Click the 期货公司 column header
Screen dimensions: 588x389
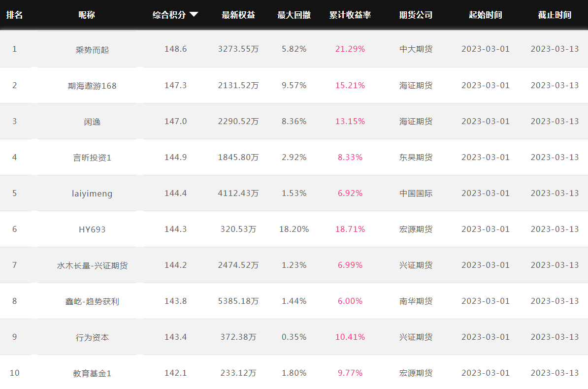click(x=416, y=15)
